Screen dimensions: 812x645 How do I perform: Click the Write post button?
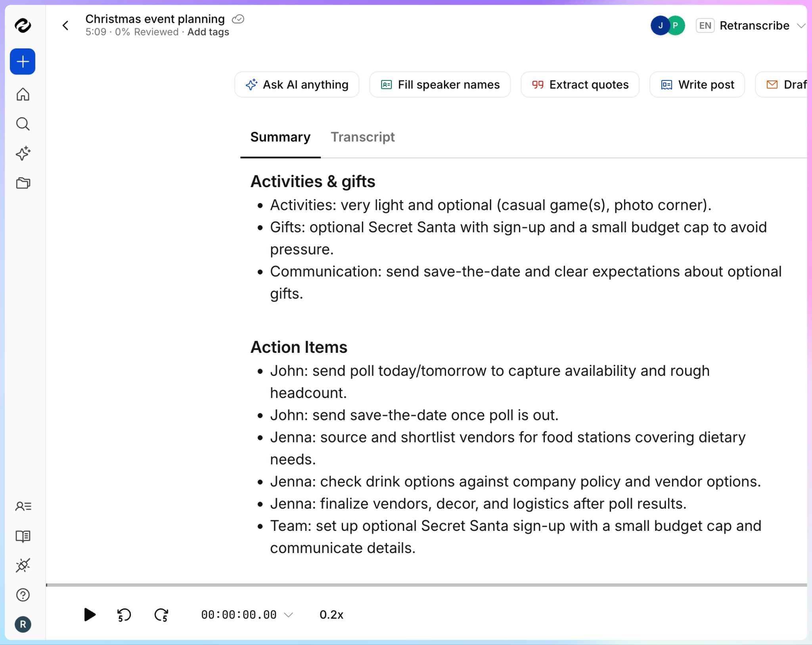(697, 84)
